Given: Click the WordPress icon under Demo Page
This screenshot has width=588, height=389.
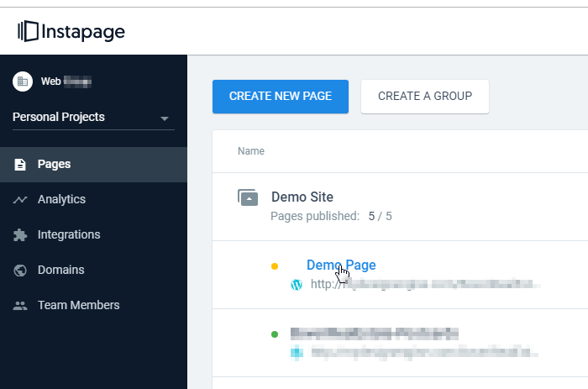Looking at the screenshot, I should pos(297,285).
